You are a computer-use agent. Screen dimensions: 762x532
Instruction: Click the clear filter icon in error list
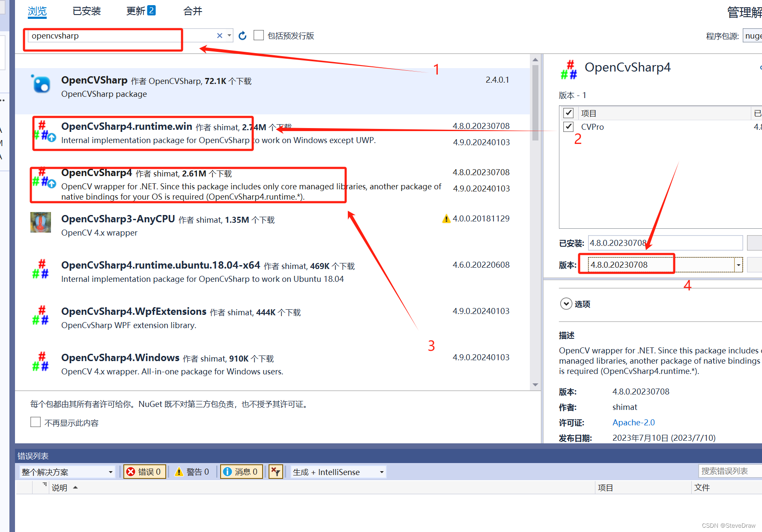point(276,472)
